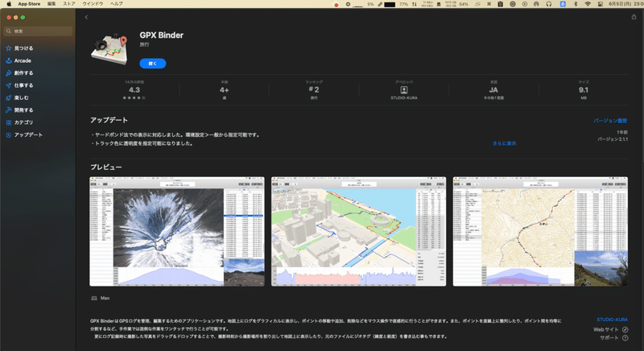The height and width of the screenshot is (351, 644).
Task: Open the 開発する sidebar section
Action: 19,110
